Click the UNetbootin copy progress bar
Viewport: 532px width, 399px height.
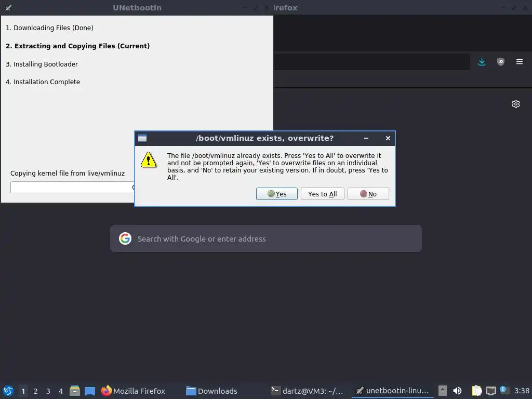coord(73,187)
